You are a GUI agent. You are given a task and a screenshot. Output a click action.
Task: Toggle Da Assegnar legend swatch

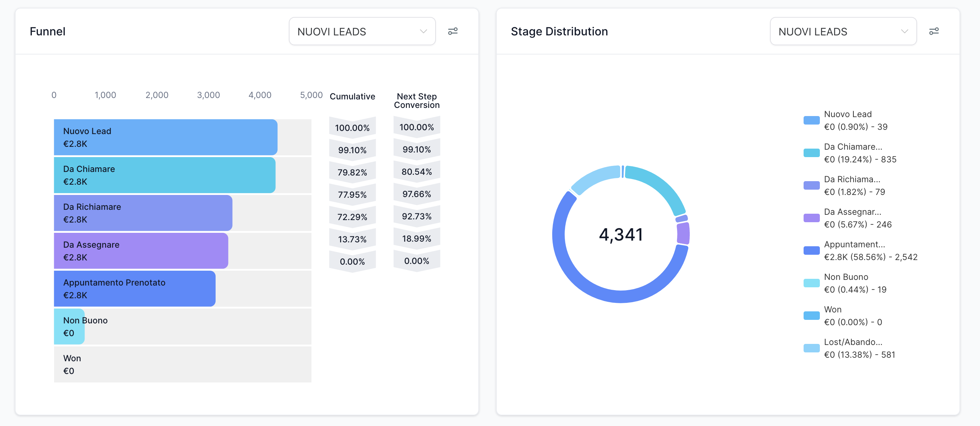click(811, 218)
